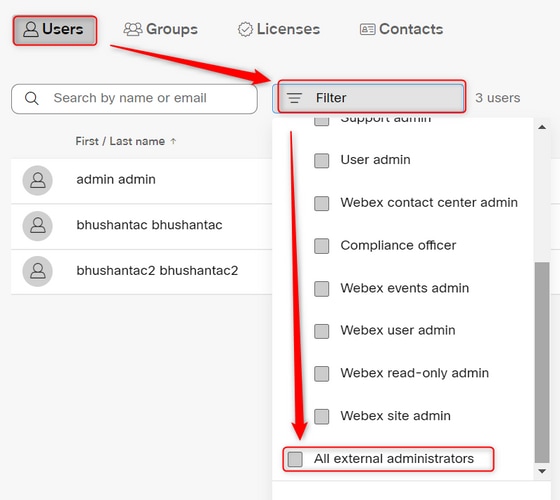Click filter list scrollbar down arrow
Image resolution: width=560 pixels, height=500 pixels.
point(542,471)
